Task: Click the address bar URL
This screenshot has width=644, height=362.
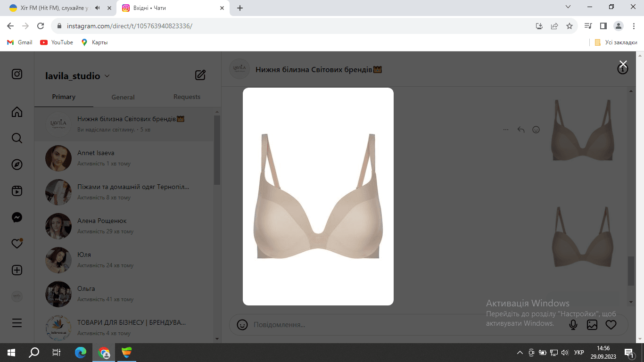Action: coord(130,26)
